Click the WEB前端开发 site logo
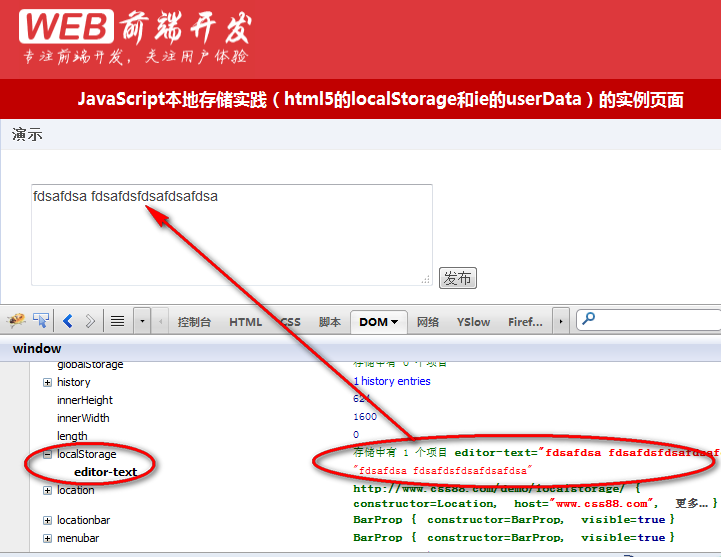Image resolution: width=721 pixels, height=557 pixels. tap(136, 37)
